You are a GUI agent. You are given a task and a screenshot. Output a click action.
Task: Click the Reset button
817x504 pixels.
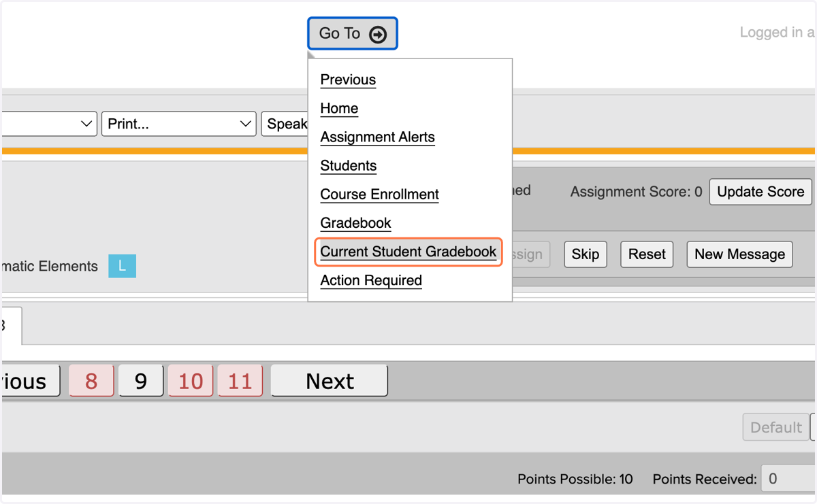tap(647, 254)
